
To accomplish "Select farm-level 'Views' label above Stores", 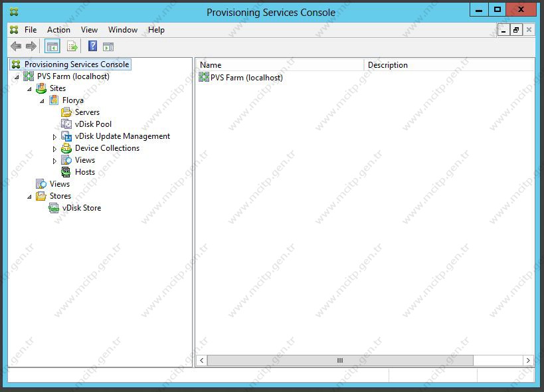I will pos(60,184).
